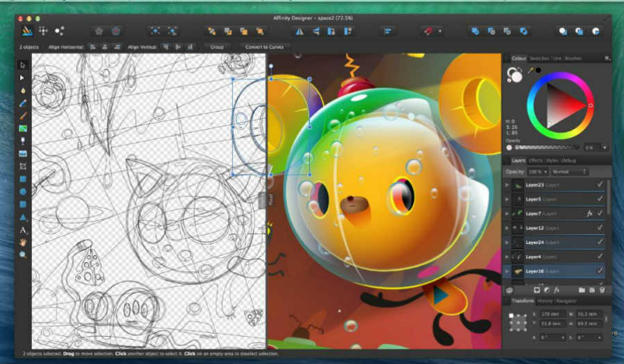Switch to the Draw persona icon
This screenshot has width=624, height=364.
(27, 31)
